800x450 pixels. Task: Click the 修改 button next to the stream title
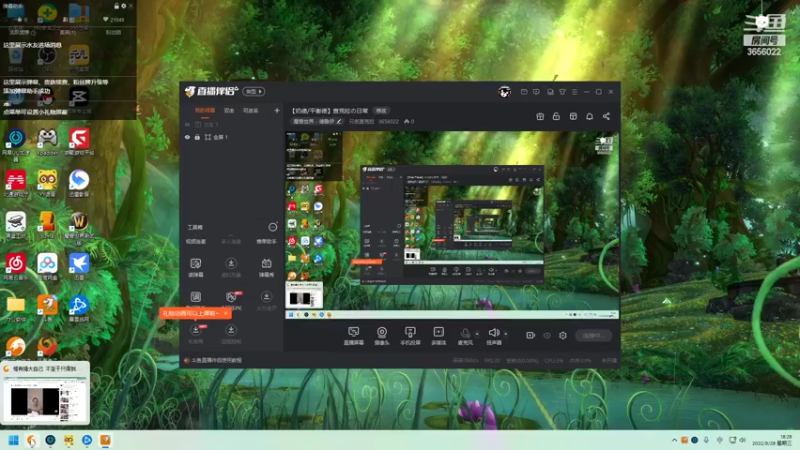381,111
